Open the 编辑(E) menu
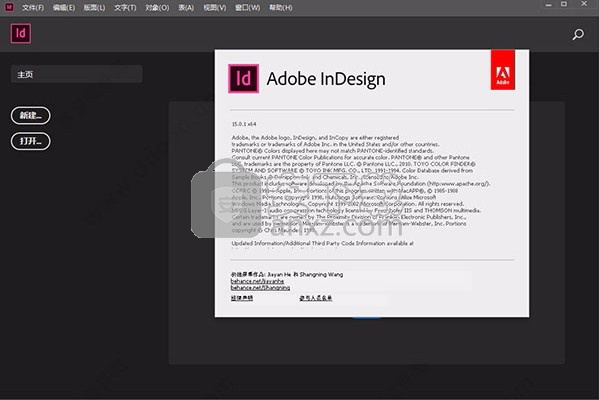This screenshot has width=599, height=400. [64, 8]
